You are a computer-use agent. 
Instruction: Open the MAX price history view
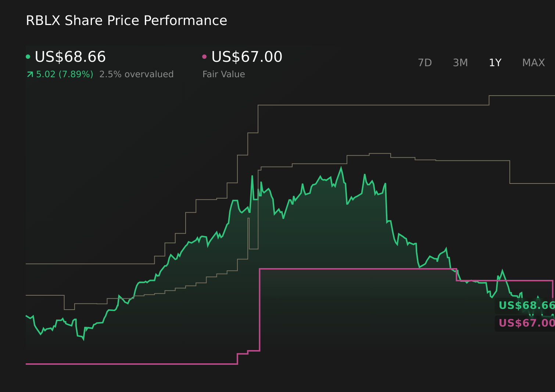533,63
